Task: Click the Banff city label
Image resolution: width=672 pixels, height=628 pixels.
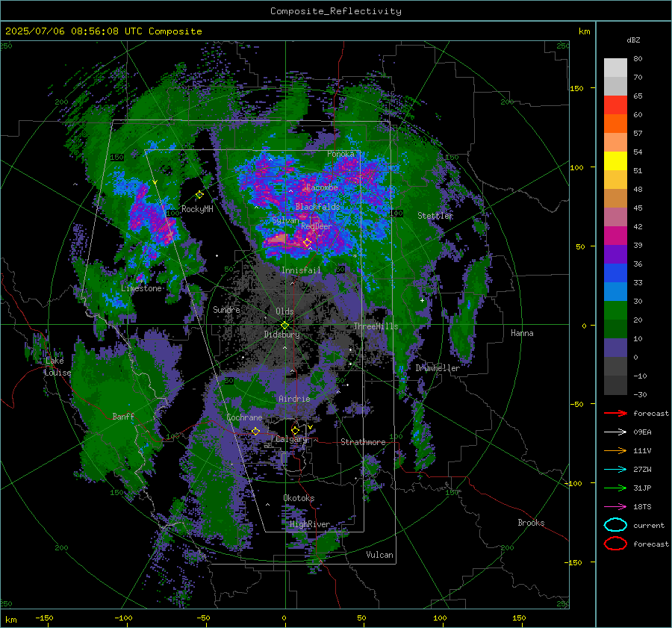Action: 123,416
